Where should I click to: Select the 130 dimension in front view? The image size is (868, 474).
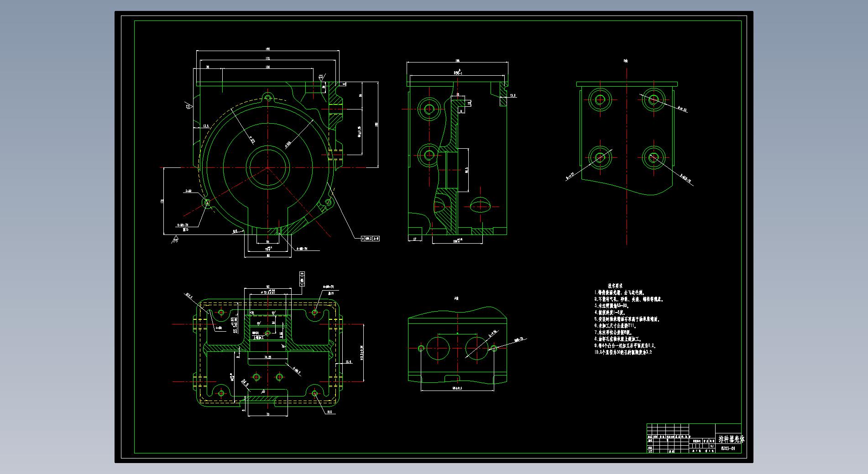268,67
